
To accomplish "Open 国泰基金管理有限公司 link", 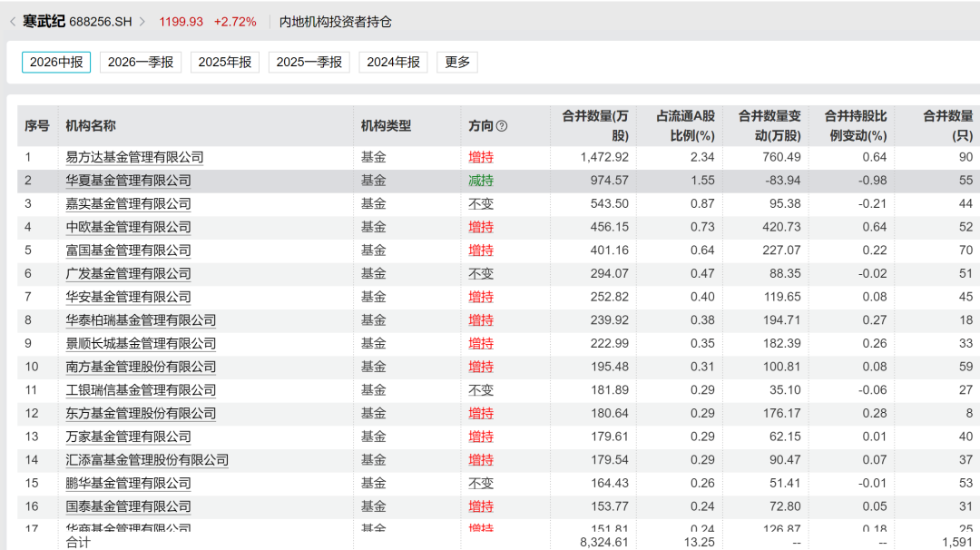I will tap(129, 506).
